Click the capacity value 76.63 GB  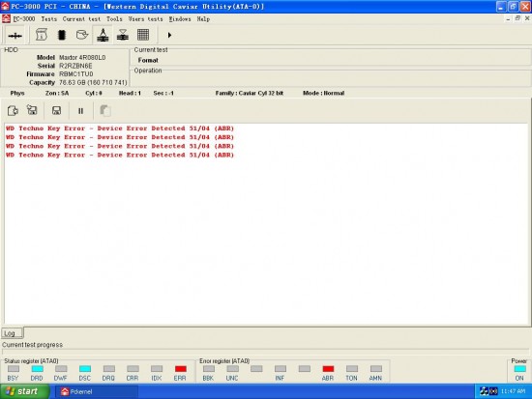click(x=93, y=82)
